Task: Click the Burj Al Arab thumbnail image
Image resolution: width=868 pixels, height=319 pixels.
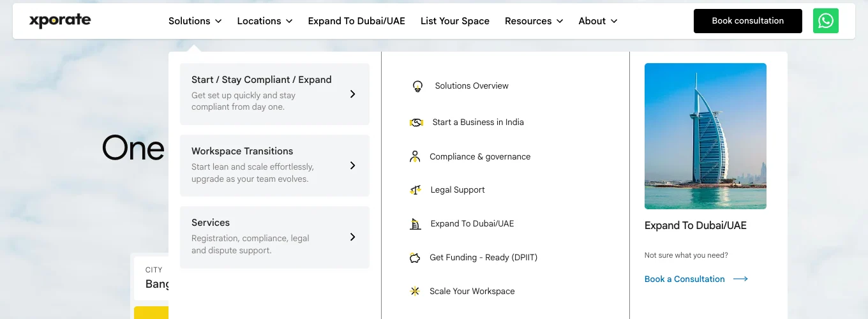Action: (705, 136)
